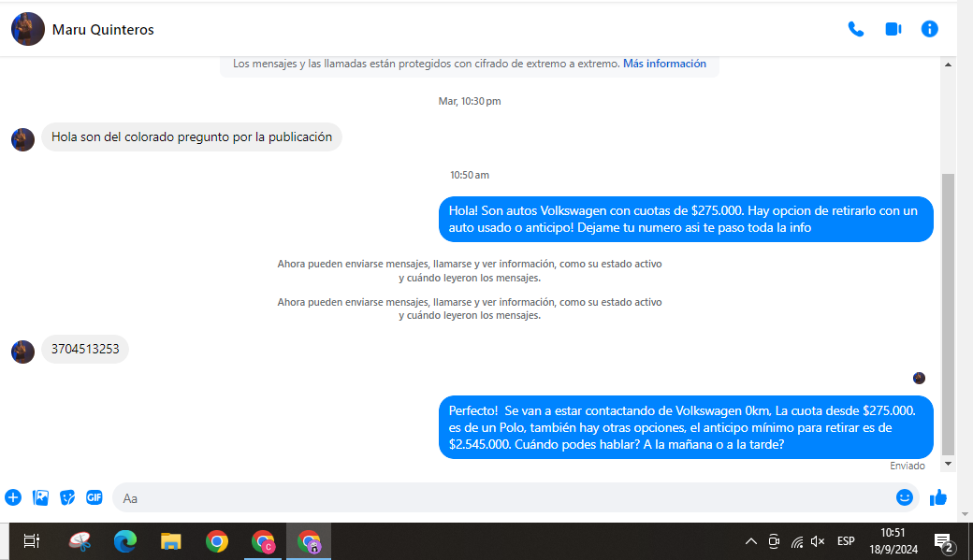Click the Maru Quinteros name in header
This screenshot has height=560, width=973.
(103, 30)
